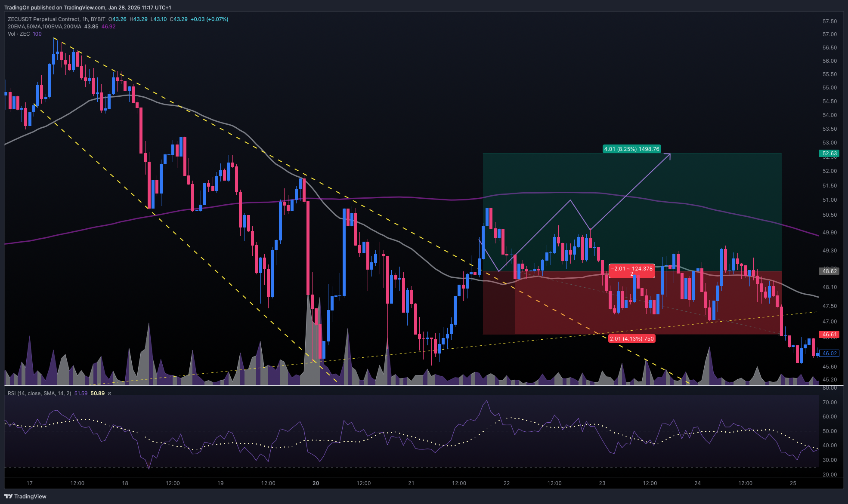Click the red 46.61 price axis tag
The height and width of the screenshot is (504, 848).
(x=829, y=334)
